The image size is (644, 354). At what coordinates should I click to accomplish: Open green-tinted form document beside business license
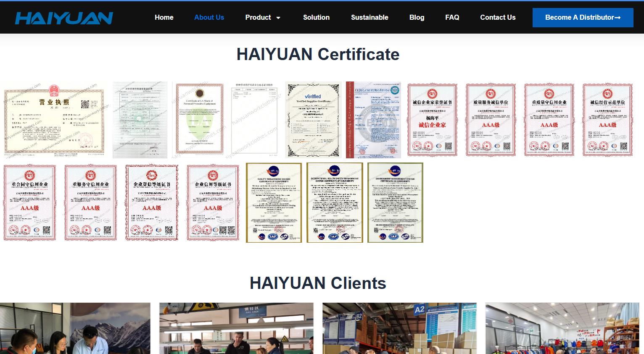point(140,120)
